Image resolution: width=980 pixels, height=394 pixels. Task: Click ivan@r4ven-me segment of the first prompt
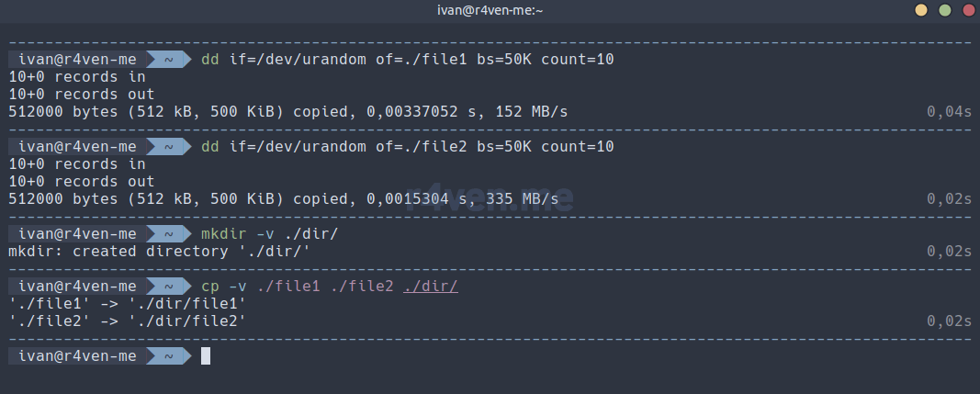coord(77,60)
